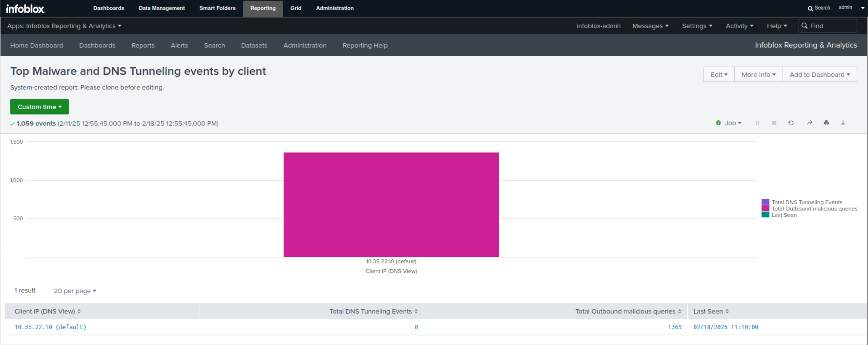Open the Add to Dashboard dropdown

(x=819, y=74)
